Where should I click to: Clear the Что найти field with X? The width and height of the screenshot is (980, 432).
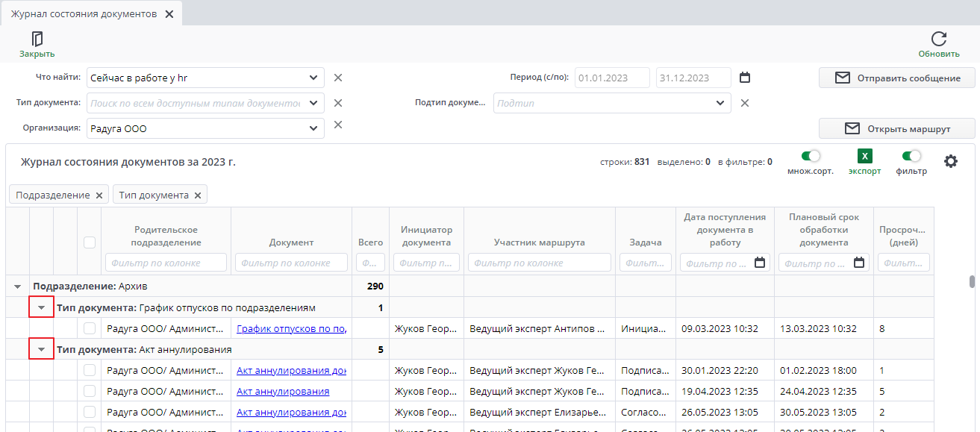337,78
